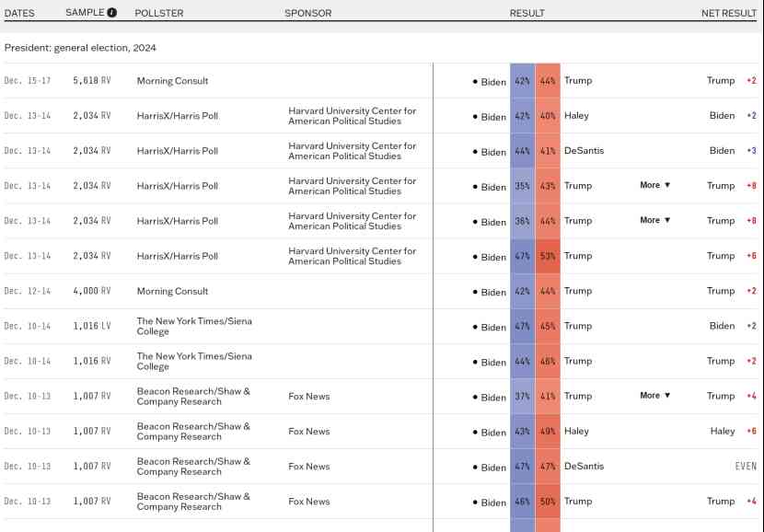Open HarrisX/Harris Poll in the Trump 53% row
The height and width of the screenshot is (532, 764).
[178, 256]
